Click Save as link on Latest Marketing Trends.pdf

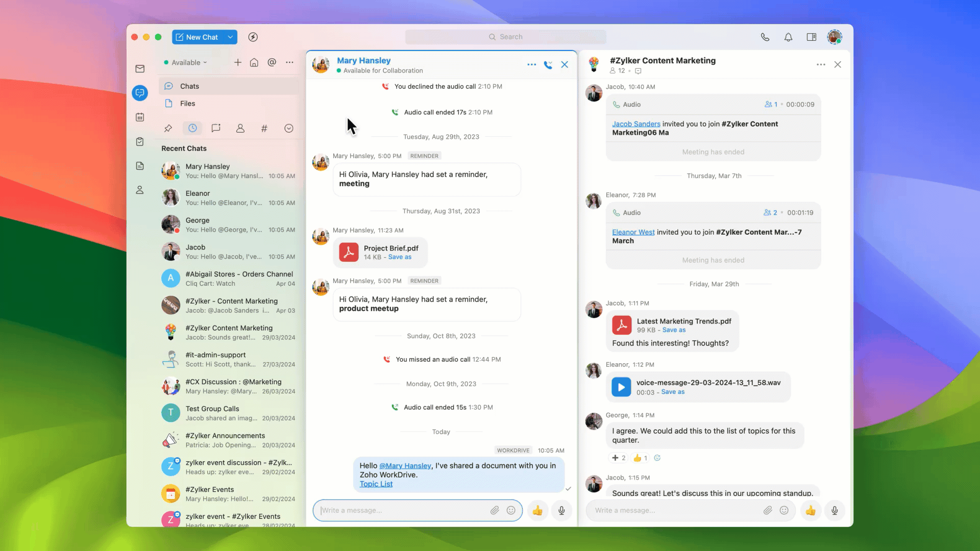tap(674, 330)
